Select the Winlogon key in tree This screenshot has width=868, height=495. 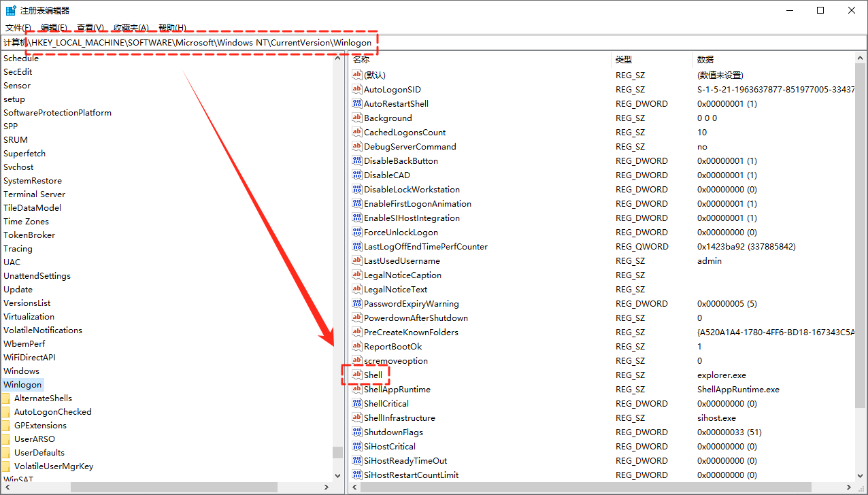(x=22, y=385)
